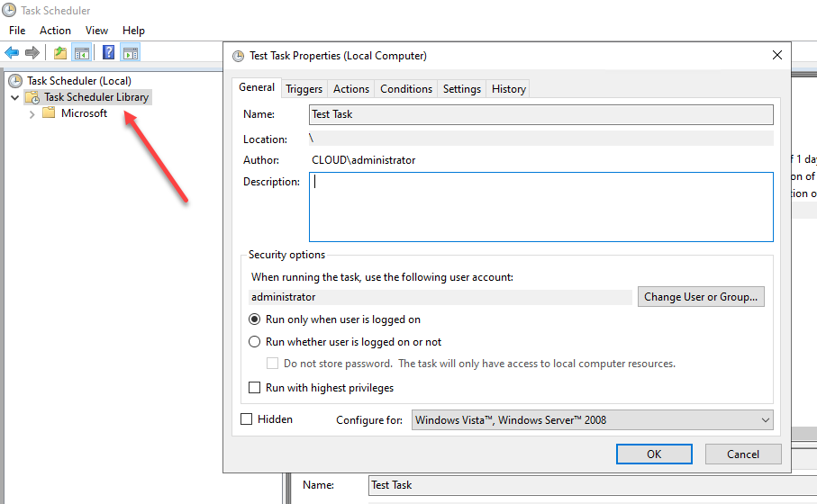Click the Cancel button
Viewport: 817px width, 504px height.
[743, 454]
